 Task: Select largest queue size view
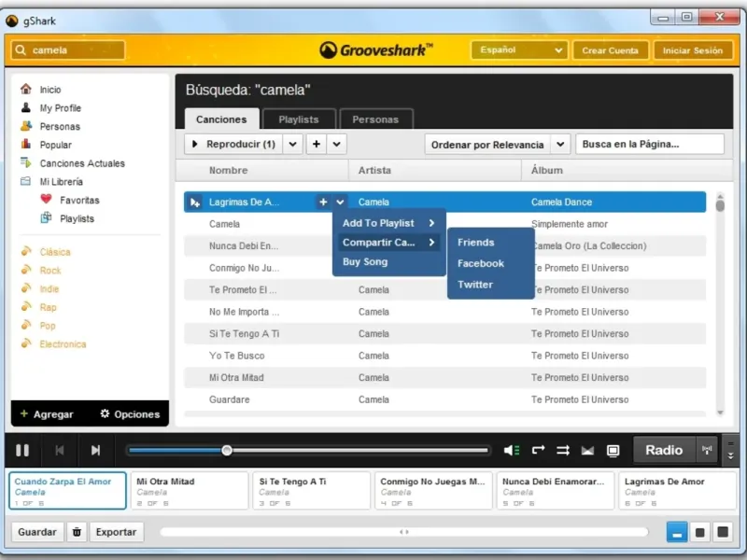coord(723,532)
